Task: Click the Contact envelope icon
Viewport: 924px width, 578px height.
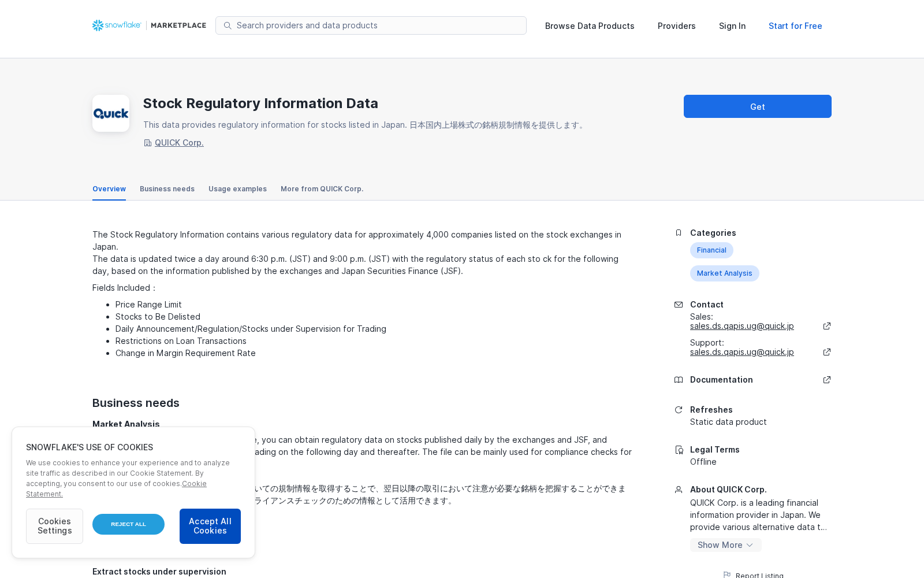Action: click(679, 305)
